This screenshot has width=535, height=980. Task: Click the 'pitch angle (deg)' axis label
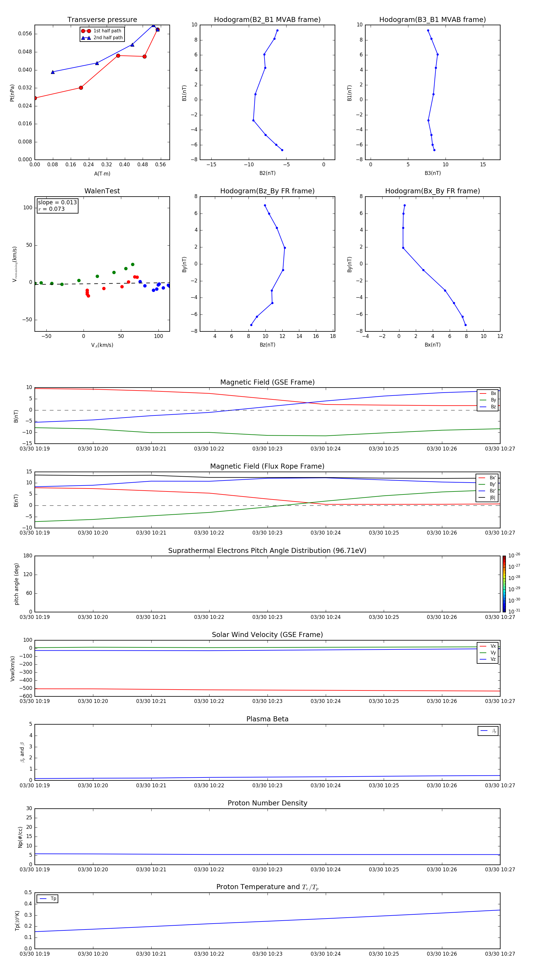pyautogui.click(x=16, y=584)
